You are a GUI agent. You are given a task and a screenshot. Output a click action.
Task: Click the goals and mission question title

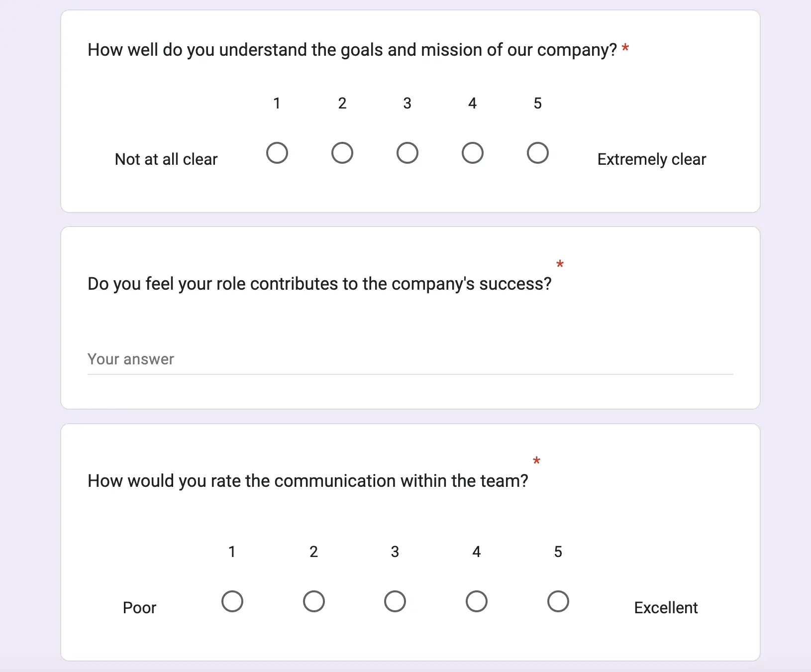coord(352,50)
